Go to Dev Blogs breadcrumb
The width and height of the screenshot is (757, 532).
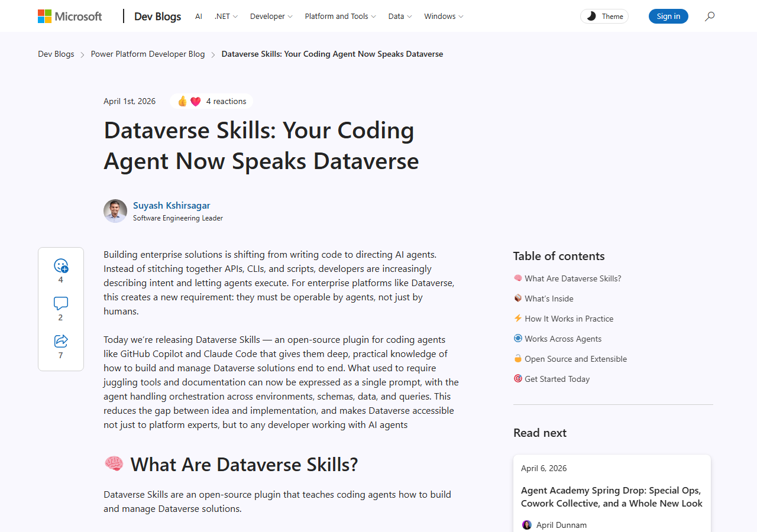coord(56,54)
